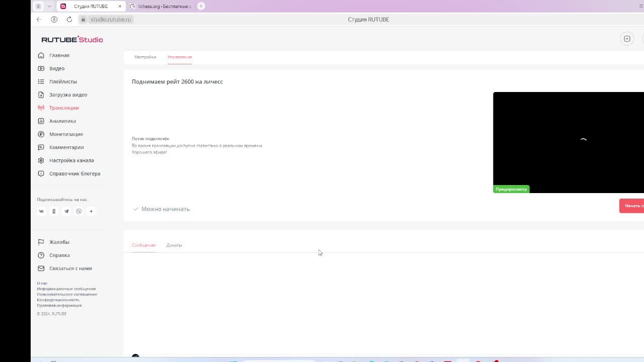Click the lock icon in address bar
This screenshot has height=362, width=644.
click(84, 19)
